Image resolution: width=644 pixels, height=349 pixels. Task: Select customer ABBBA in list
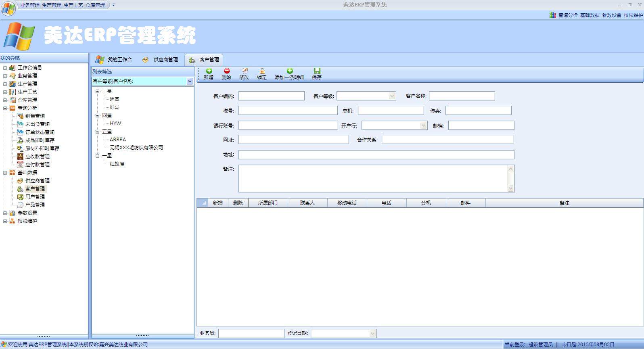(x=118, y=140)
